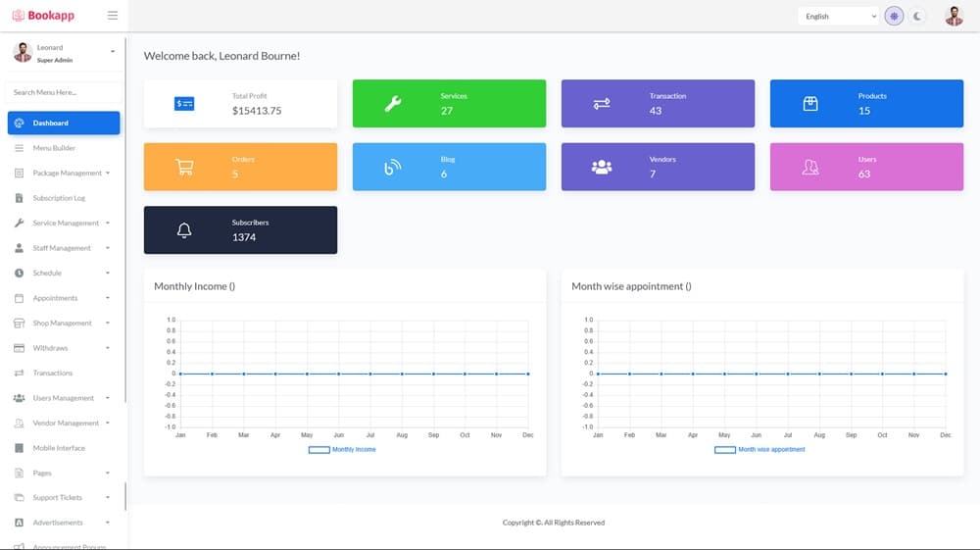Screen dimensions: 980x550
Task: Switch to dark theme with moon button
Action: tap(917, 16)
